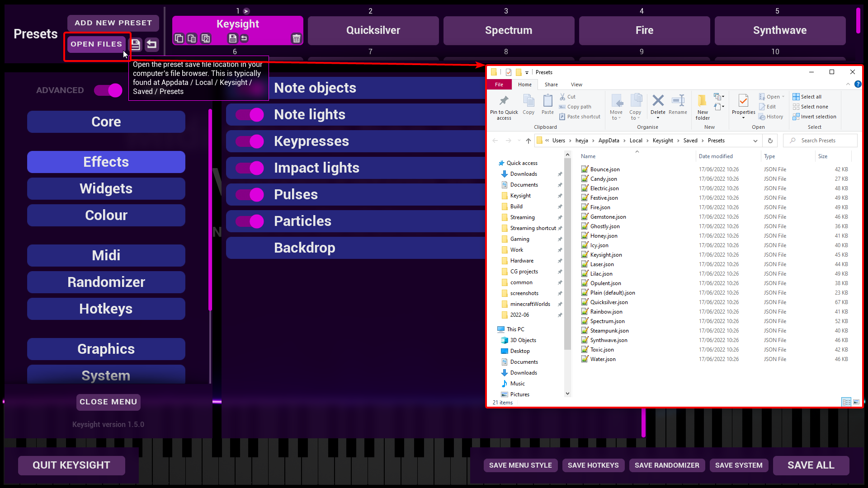Click save-all-presets floppy icon beside Open Files
The image size is (868, 488).
[135, 44]
